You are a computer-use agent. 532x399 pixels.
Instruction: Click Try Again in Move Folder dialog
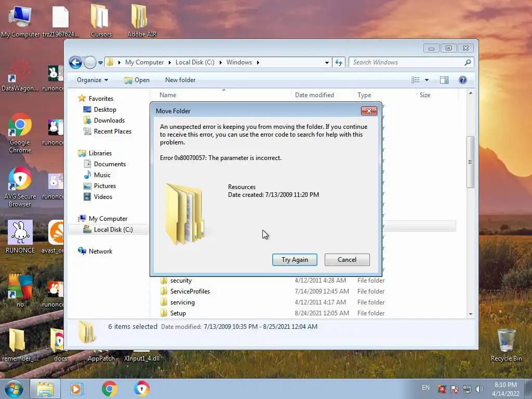pyautogui.click(x=295, y=260)
